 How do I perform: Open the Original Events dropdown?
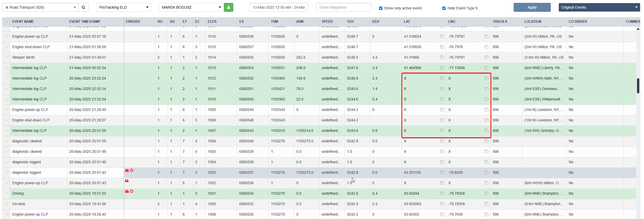point(599,7)
